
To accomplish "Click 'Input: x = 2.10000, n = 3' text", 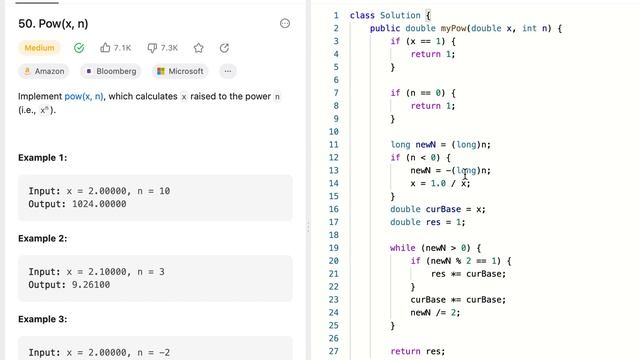I will pyautogui.click(x=96, y=272).
